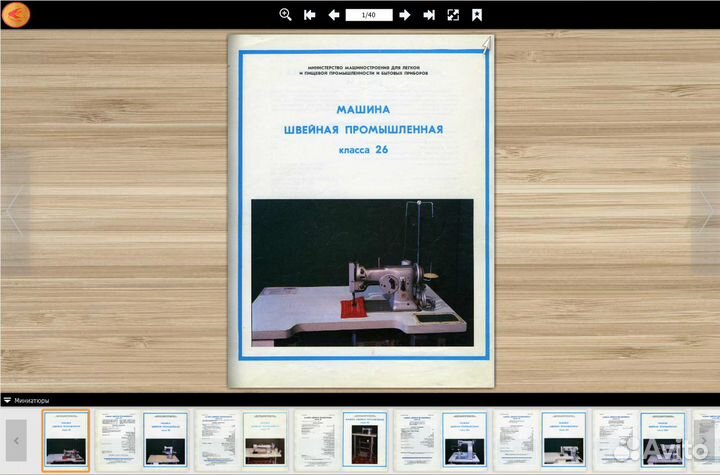Viewport: 720px width, 475px height.
Task: Toggle fullscreen mode
Action: (453, 15)
